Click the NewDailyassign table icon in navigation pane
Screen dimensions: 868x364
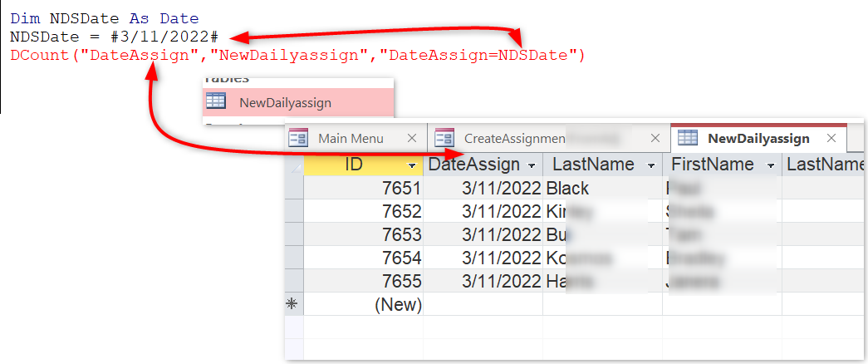pyautogui.click(x=215, y=102)
